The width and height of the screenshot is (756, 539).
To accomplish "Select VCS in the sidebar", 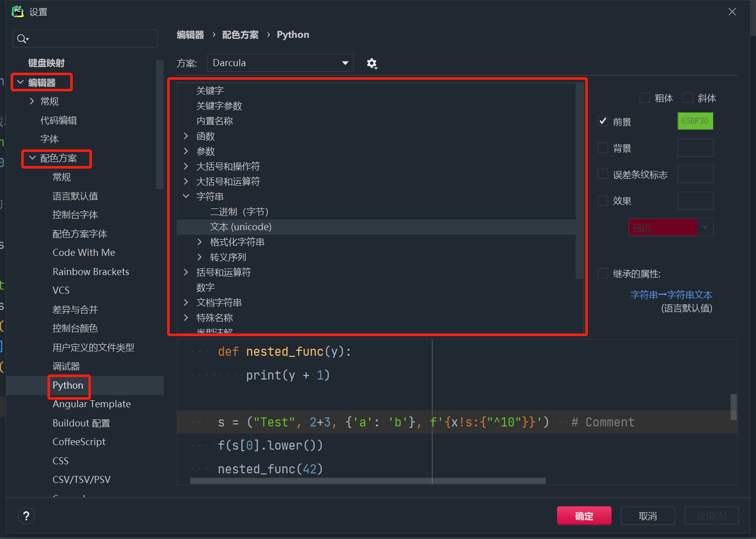I will tap(61, 290).
